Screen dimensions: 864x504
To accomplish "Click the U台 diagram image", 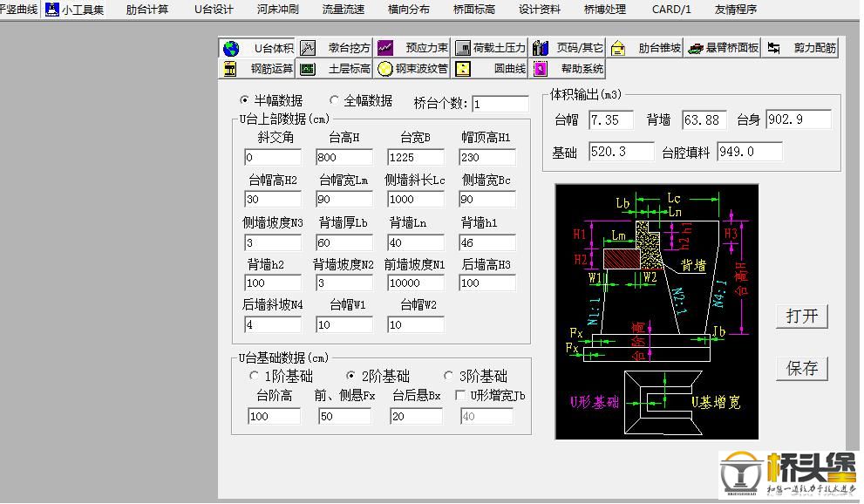I will (x=657, y=312).
